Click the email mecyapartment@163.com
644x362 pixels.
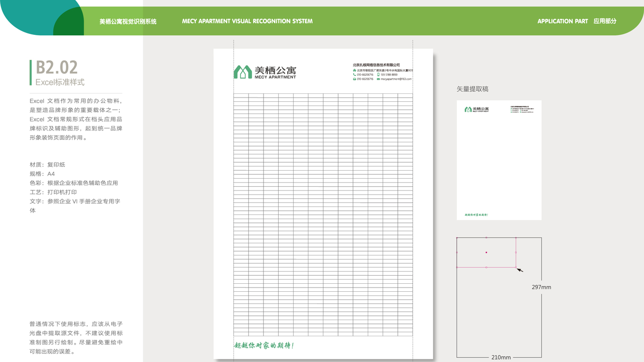396,79
